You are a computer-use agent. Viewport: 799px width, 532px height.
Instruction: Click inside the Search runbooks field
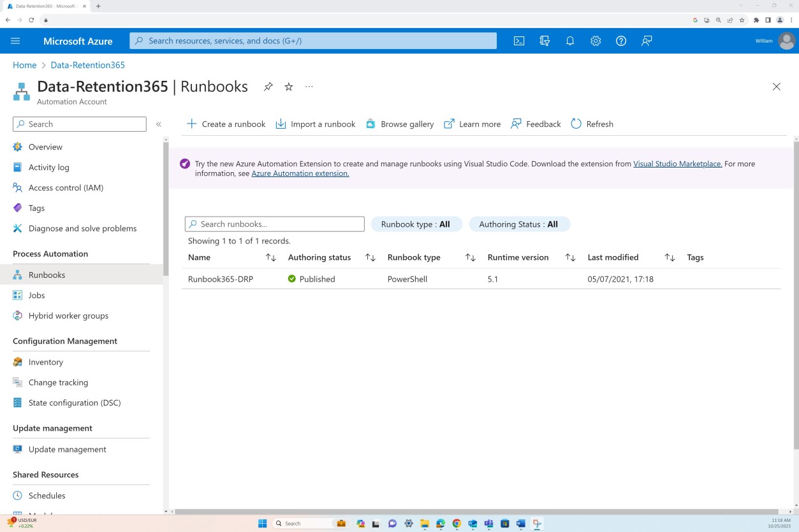point(274,224)
